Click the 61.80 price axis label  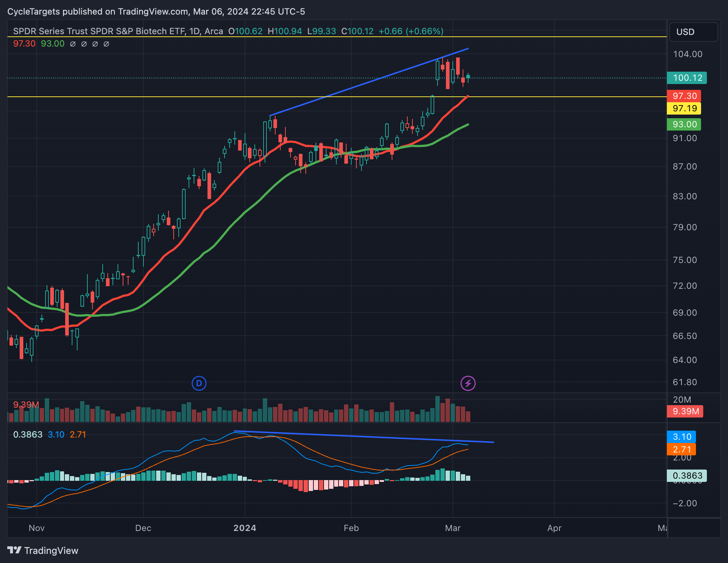coord(685,382)
